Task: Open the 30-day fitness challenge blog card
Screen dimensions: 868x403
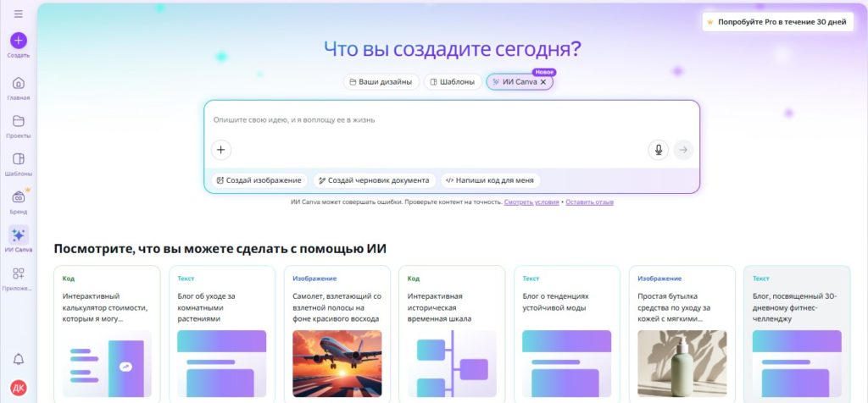Action: (797, 334)
